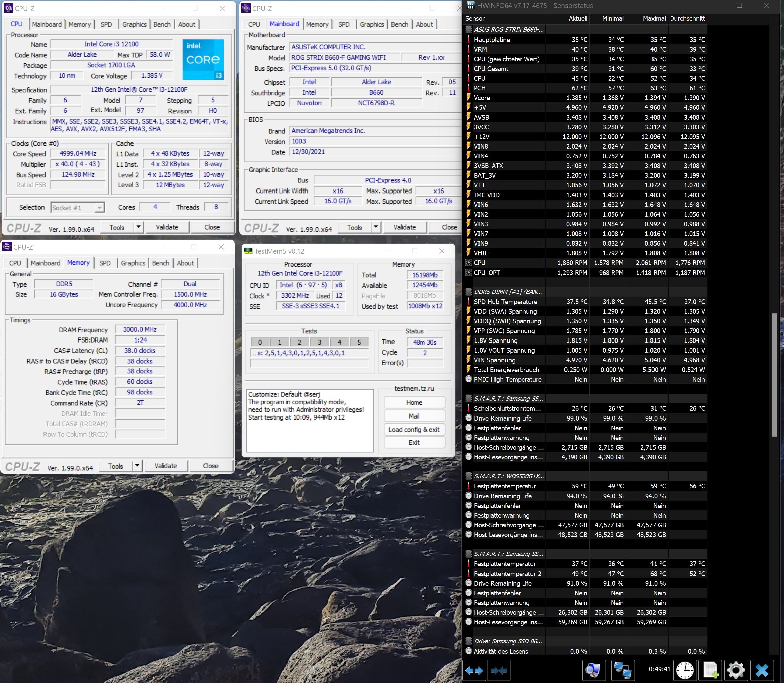Image resolution: width=784 pixels, height=683 pixels.
Task: Expand HWiNFO sensor columns with the blue outward arrows
Action: [474, 670]
